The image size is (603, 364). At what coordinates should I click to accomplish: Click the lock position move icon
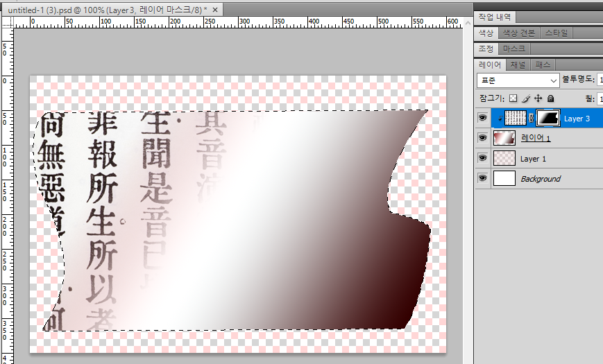pyautogui.click(x=538, y=99)
